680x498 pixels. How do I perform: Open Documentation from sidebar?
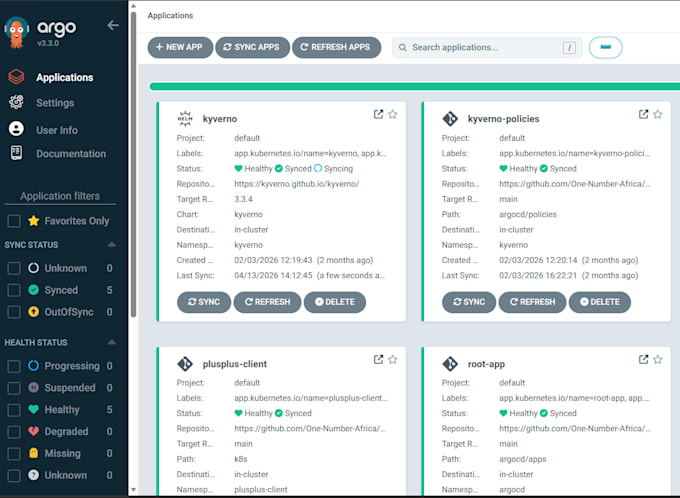click(71, 154)
